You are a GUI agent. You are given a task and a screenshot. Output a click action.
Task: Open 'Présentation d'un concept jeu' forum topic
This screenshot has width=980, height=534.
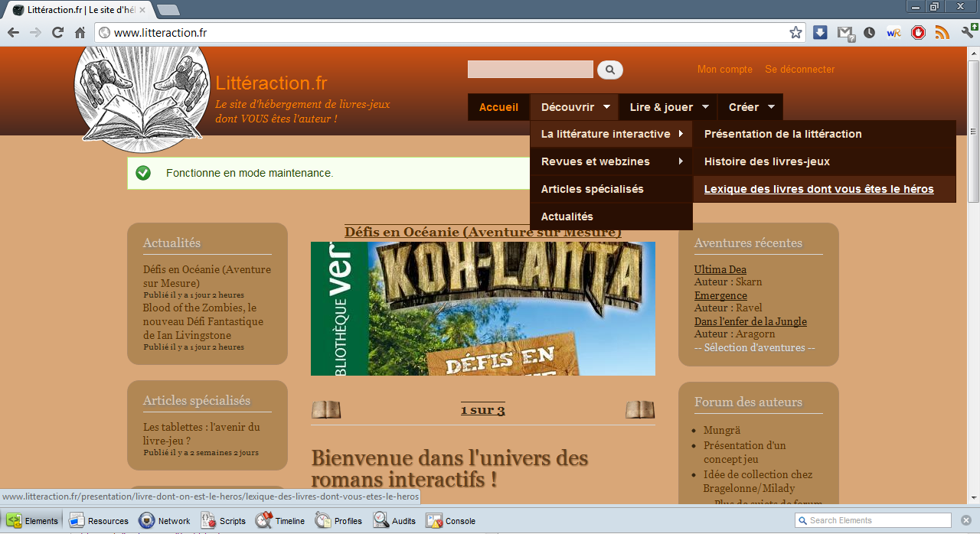(744, 452)
